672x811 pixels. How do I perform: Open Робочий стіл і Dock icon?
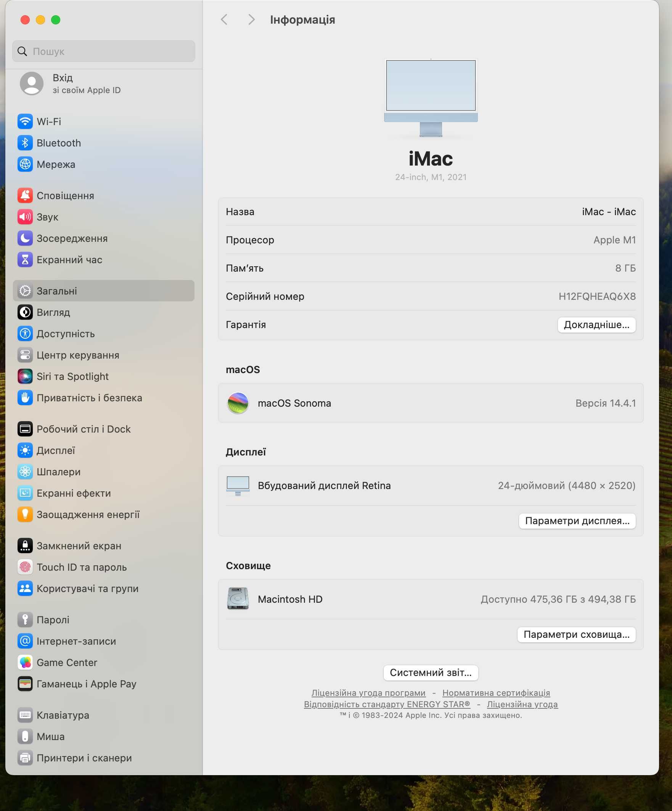coord(25,429)
